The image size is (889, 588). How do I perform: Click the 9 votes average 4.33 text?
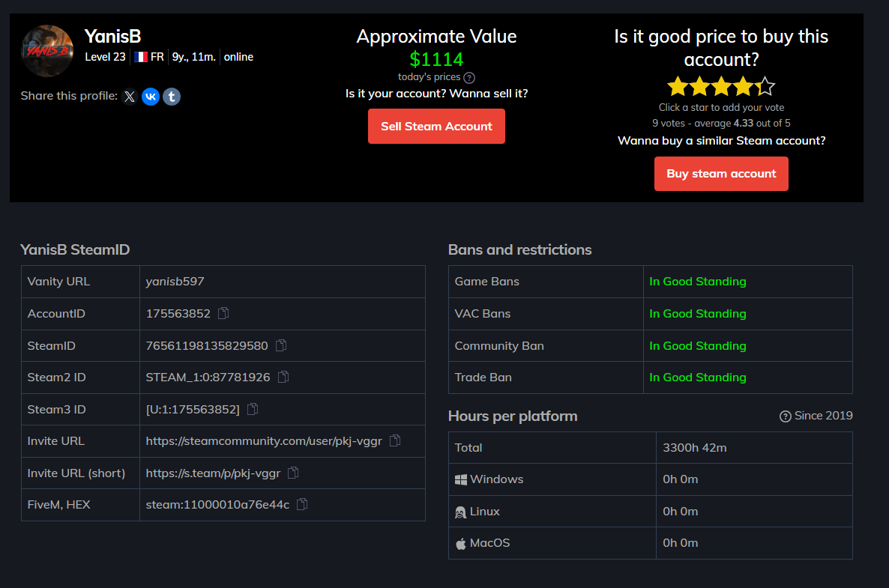tap(721, 123)
